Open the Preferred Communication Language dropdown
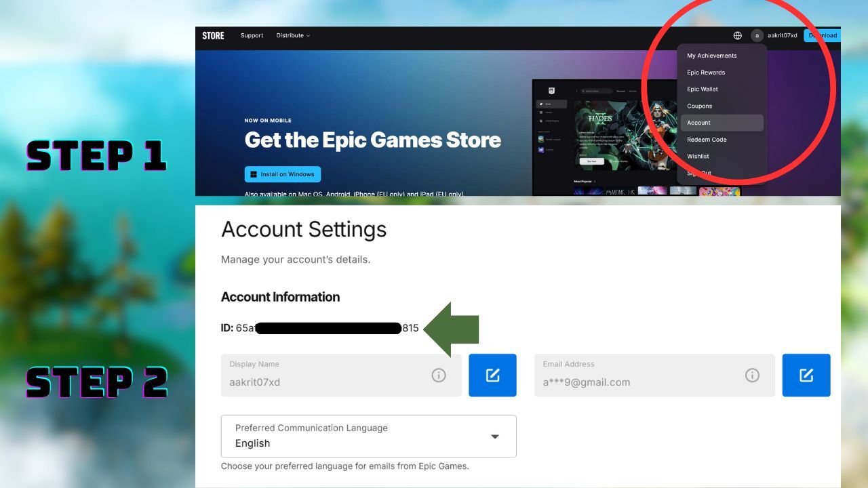 494,436
